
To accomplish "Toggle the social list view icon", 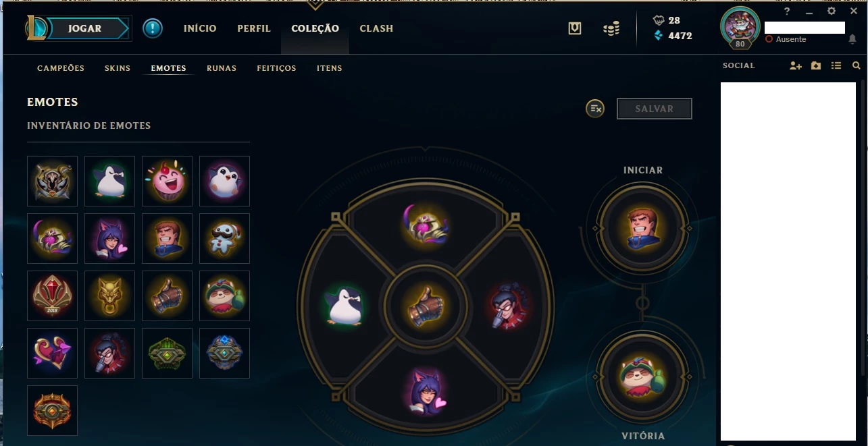I will point(836,65).
